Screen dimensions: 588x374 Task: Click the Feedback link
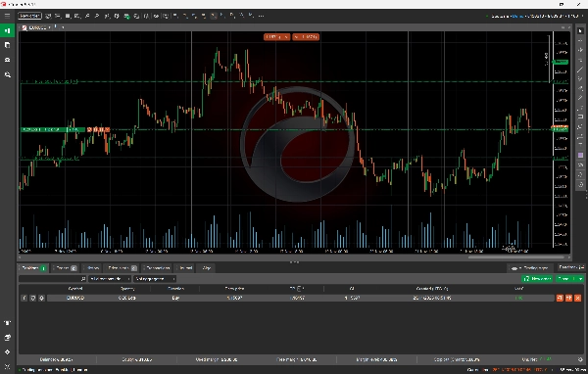point(570,267)
